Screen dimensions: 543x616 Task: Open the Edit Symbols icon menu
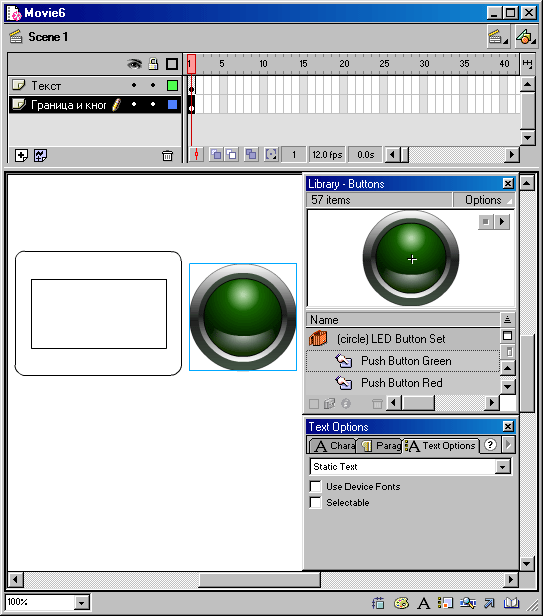click(526, 37)
